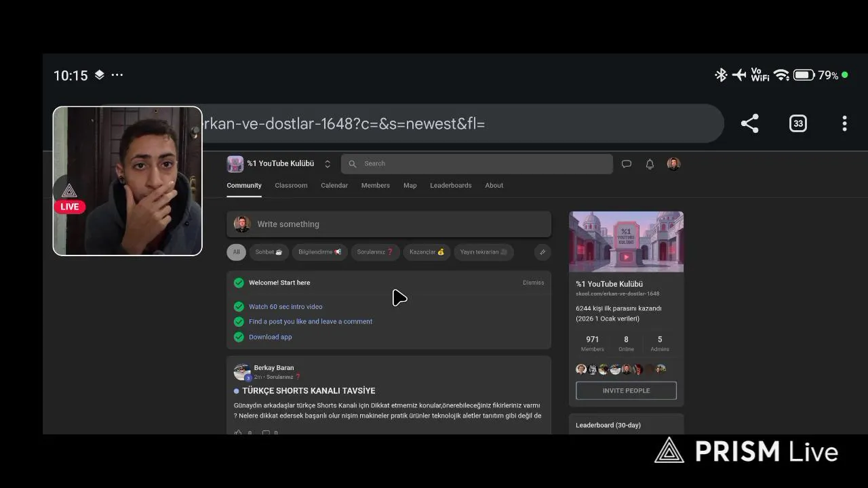Viewport: 868px width, 488px height.
Task: Open the browser three-dot overflow menu
Action: 844,123
